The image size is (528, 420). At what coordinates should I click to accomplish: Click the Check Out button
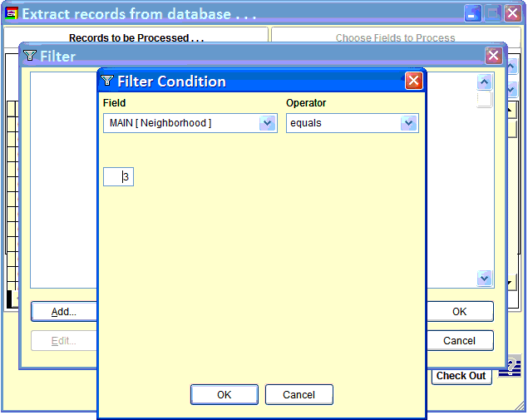[x=461, y=376]
